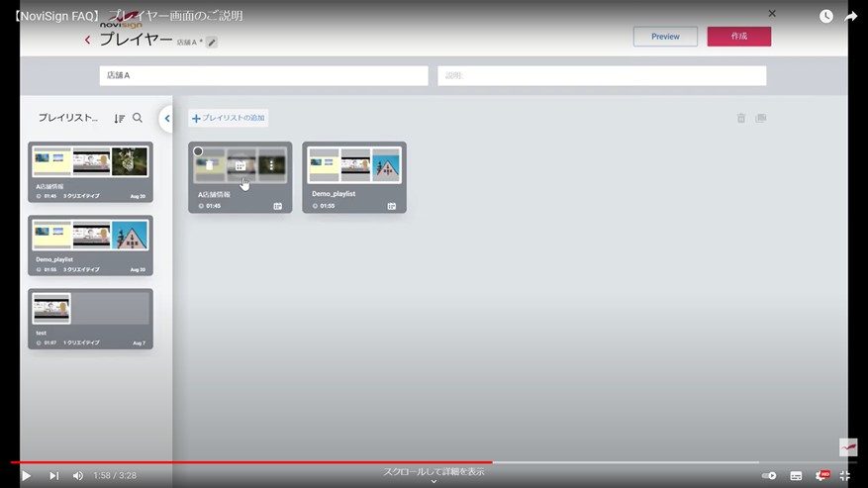Click the スクロールして詳細を表示 hint
This screenshot has width=868, height=488.
434,474
